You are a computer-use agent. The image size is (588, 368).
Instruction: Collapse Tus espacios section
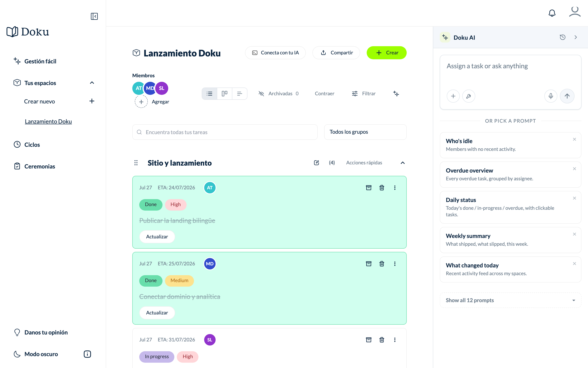[x=92, y=83]
